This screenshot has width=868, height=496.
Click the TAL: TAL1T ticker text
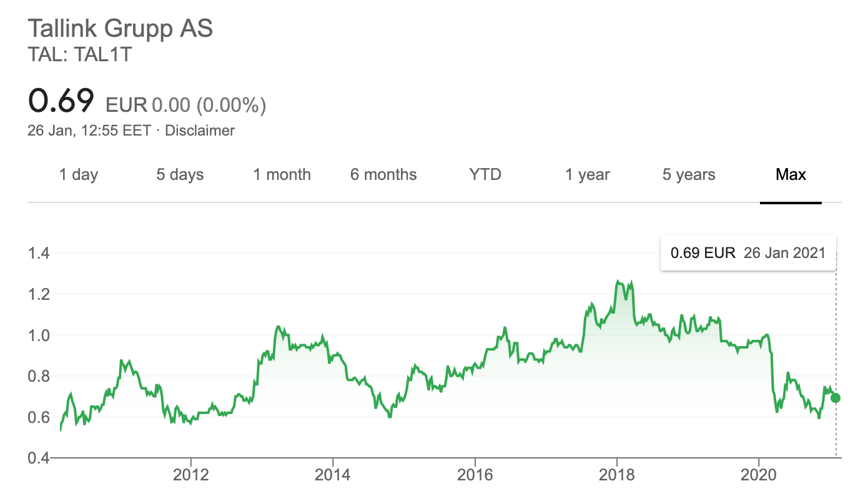click(x=80, y=55)
